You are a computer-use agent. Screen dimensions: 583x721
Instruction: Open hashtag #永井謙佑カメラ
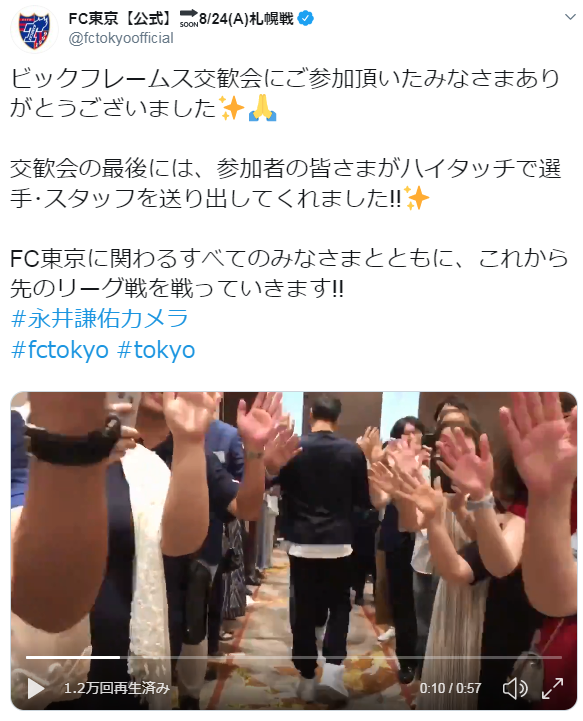tap(99, 318)
